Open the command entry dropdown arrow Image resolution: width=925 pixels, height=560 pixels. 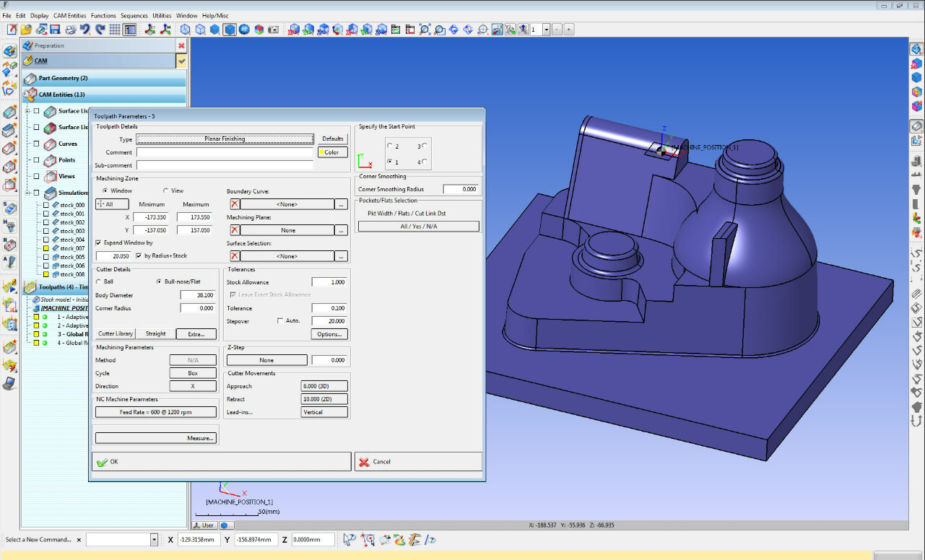click(154, 540)
